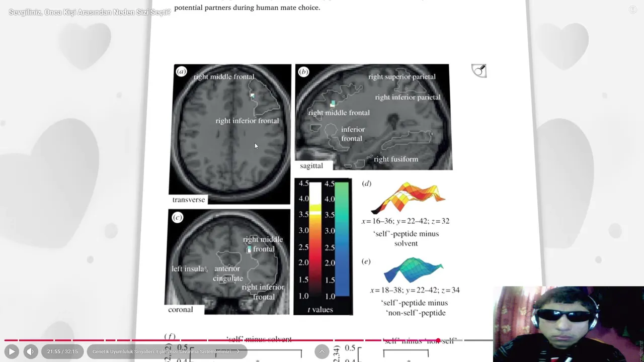Click the 'right superior parietal' label

402,76
